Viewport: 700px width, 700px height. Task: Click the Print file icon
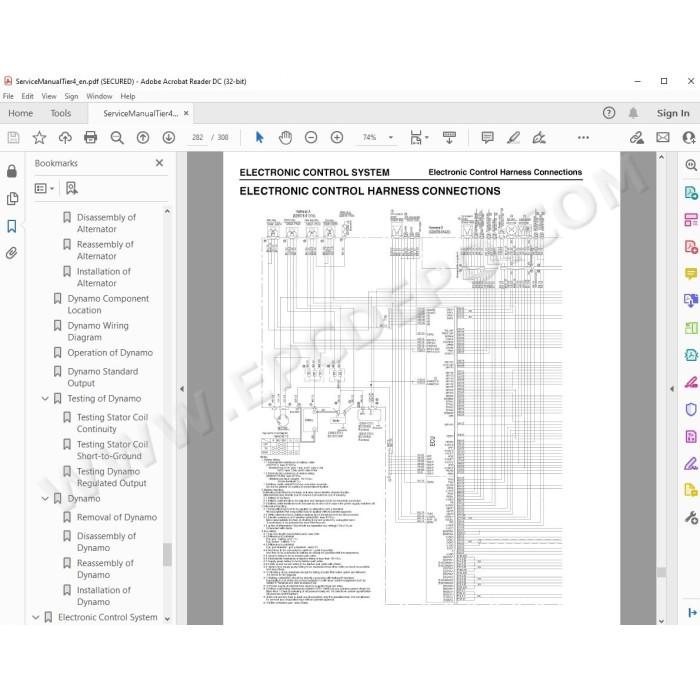(91, 137)
